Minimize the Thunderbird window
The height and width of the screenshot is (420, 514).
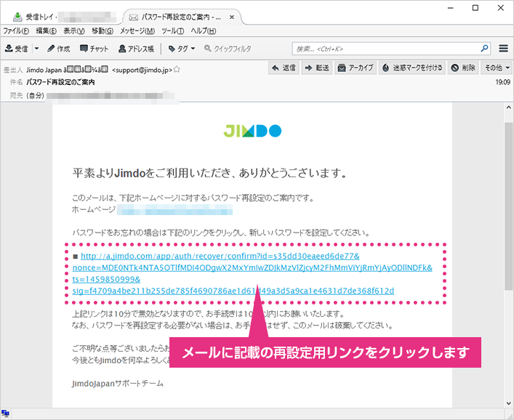pyautogui.click(x=451, y=8)
